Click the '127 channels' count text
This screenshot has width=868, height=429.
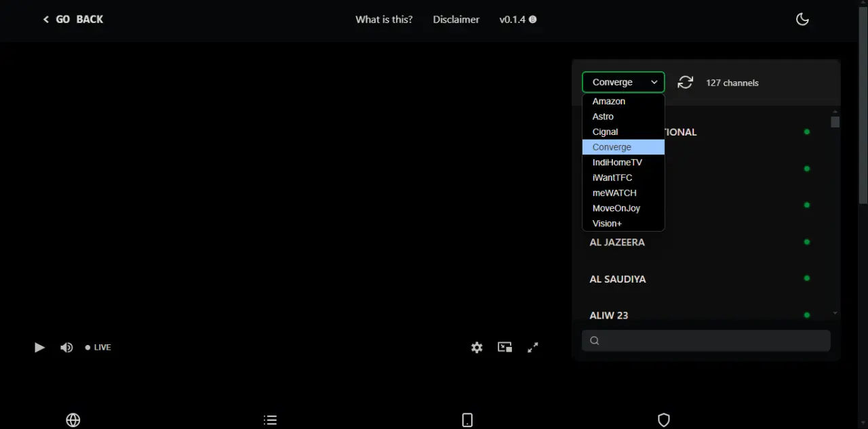[732, 83]
